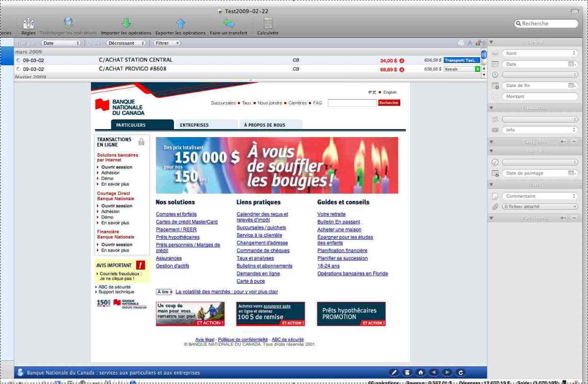
Task: Click the Exporter les opérations blue arrow
Action: (x=181, y=24)
